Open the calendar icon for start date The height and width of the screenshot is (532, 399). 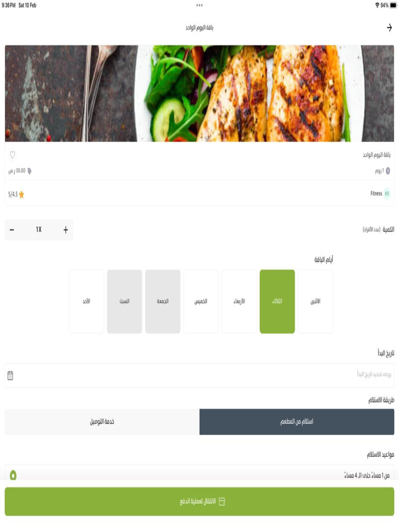(x=10, y=375)
